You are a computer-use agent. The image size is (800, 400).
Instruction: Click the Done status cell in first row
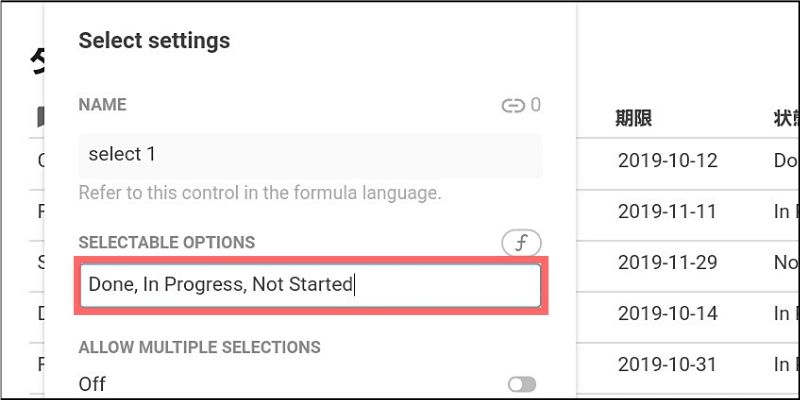click(x=785, y=160)
